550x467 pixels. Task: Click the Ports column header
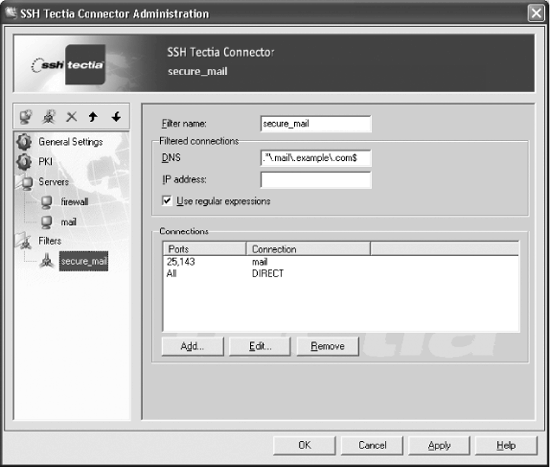pos(204,249)
